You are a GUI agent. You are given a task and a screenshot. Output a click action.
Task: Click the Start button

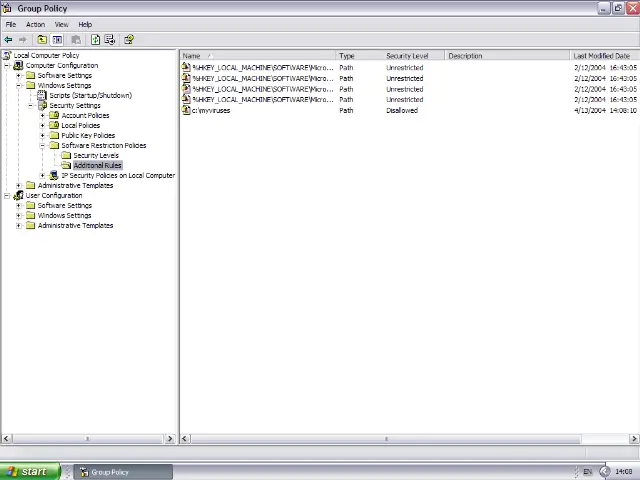click(30, 471)
